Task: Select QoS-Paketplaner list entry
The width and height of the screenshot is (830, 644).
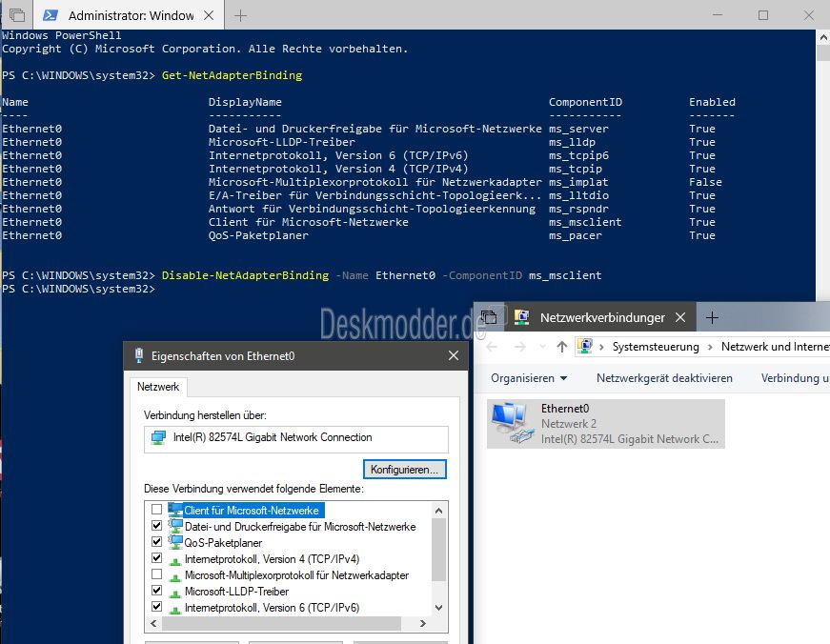Action: click(x=223, y=543)
